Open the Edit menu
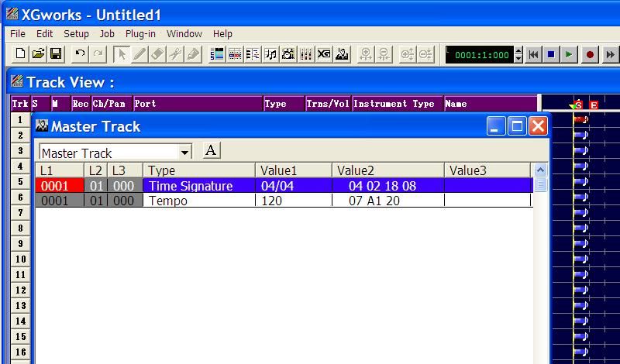 [x=44, y=33]
